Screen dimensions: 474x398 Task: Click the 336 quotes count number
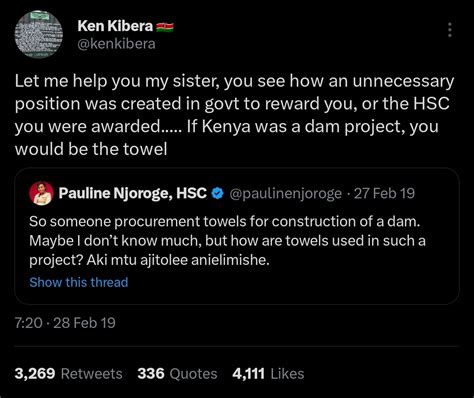pyautogui.click(x=151, y=374)
